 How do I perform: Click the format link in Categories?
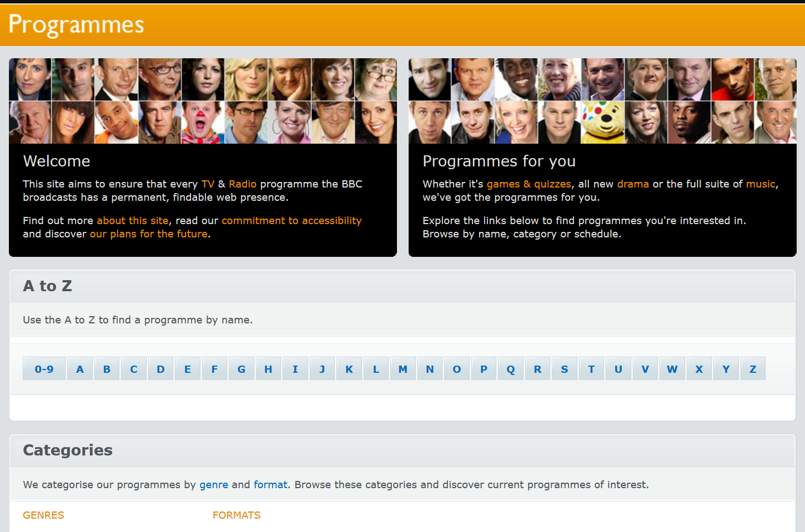(x=270, y=485)
